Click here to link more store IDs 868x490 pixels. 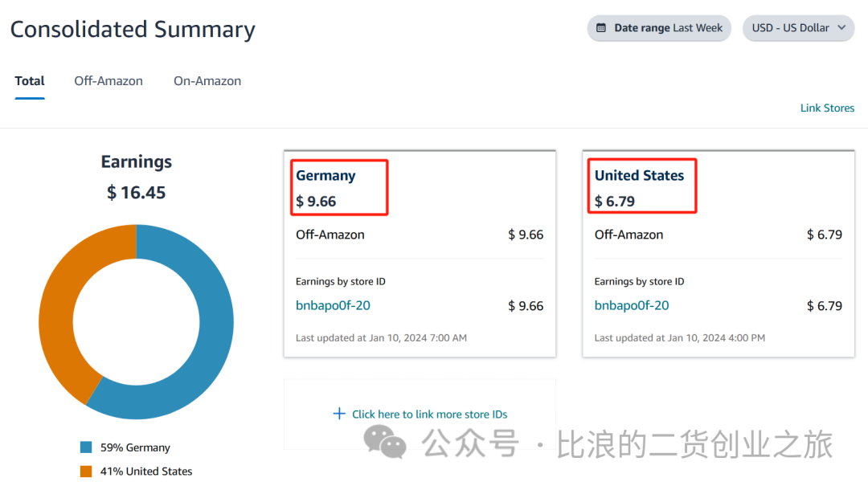tap(429, 414)
